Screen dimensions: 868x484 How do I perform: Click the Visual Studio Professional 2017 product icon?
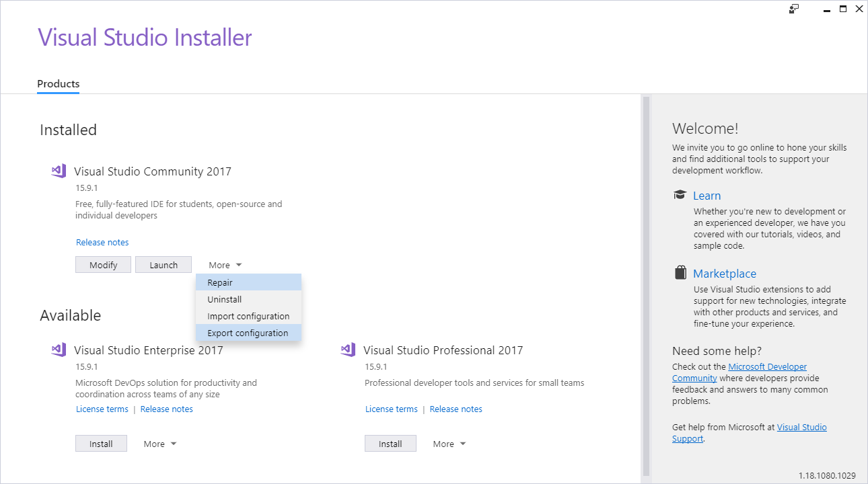348,350
